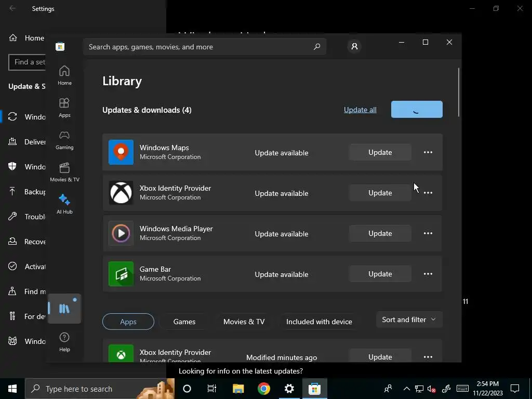Click Looking for info on latest updates text
Viewport: 532px width, 399px height.
(x=241, y=371)
